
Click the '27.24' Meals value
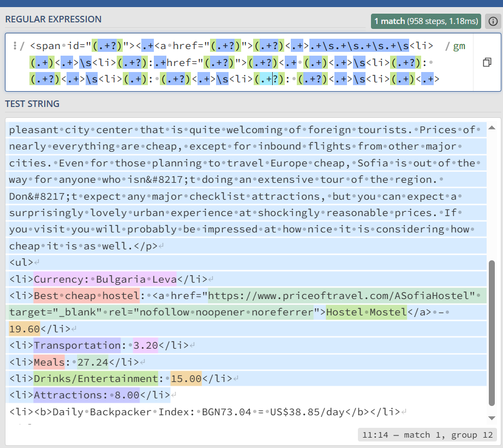[92, 362]
